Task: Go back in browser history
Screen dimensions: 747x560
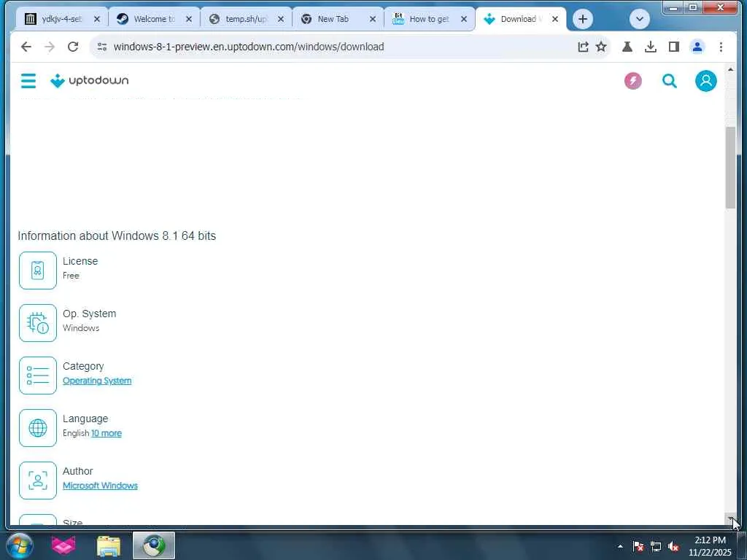Action: click(26, 47)
